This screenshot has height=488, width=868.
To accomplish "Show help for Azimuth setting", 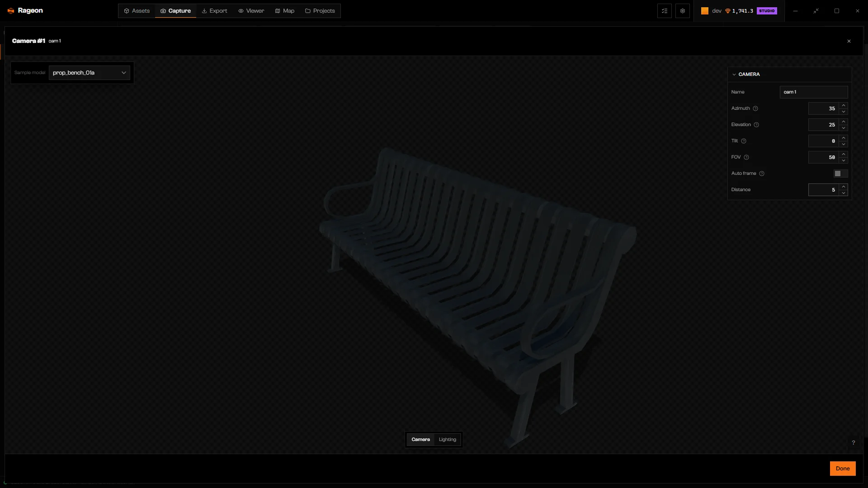I will pyautogui.click(x=755, y=108).
